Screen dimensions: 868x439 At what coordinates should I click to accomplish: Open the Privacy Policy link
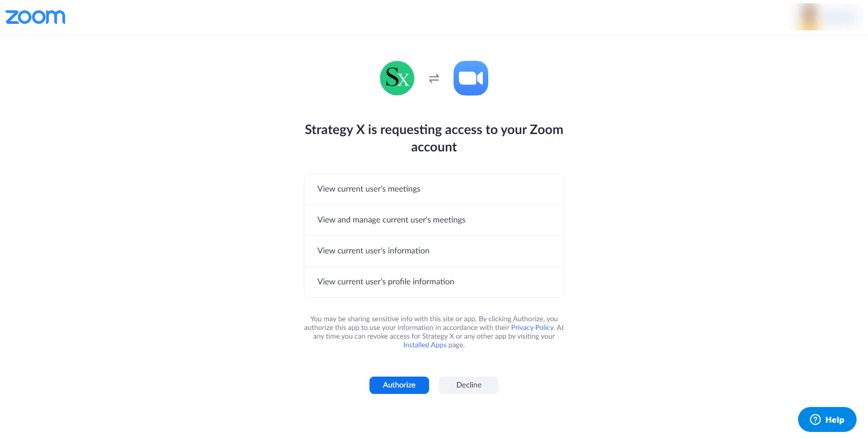[x=532, y=328]
